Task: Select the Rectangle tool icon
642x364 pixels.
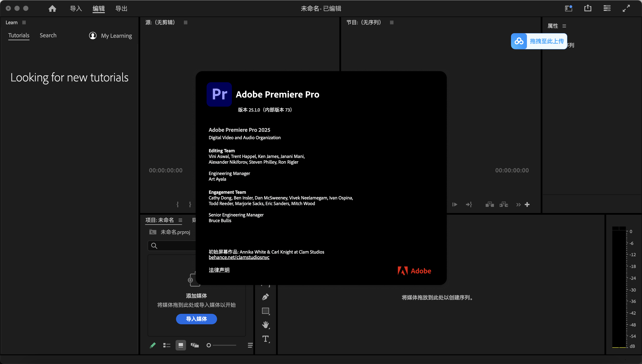Action: pyautogui.click(x=266, y=311)
